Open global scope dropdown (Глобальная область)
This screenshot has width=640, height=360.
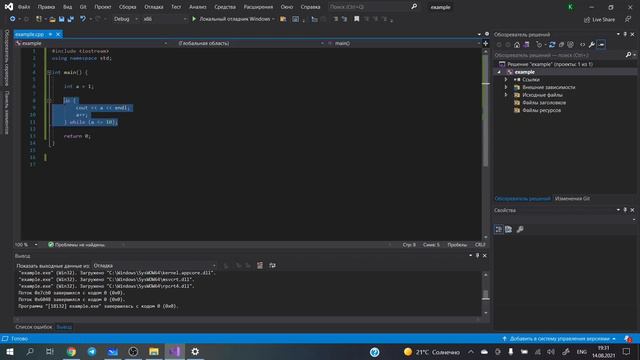click(x=251, y=43)
